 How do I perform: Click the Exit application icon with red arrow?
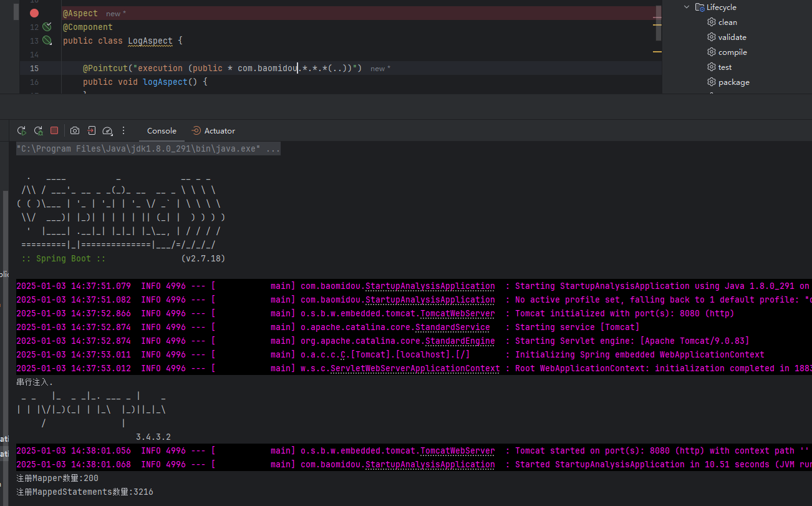[x=92, y=130]
